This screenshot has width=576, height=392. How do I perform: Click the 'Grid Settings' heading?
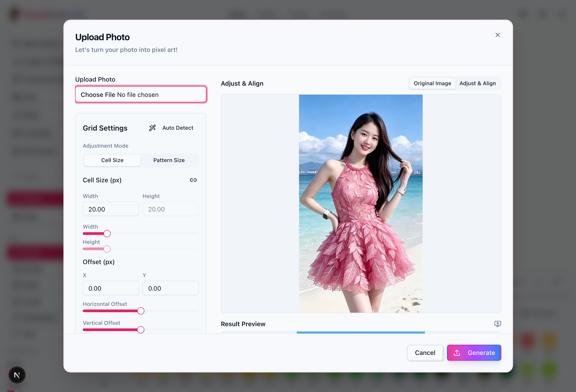105,128
